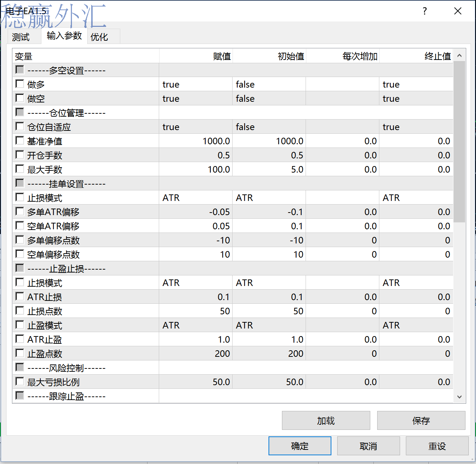
Task: Edit 最大亏损比例 value 50.0
Action: pyautogui.click(x=195, y=382)
